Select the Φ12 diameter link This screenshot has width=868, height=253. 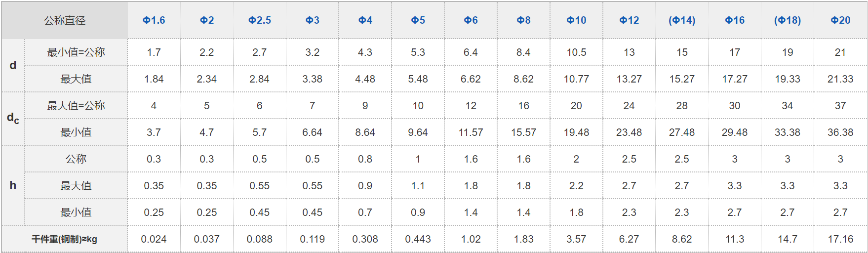point(630,20)
